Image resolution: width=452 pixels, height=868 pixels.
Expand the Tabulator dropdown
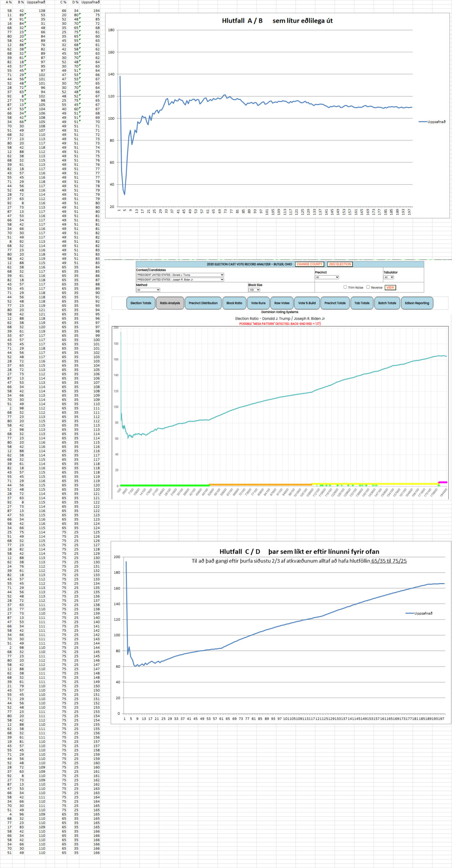tap(389, 277)
